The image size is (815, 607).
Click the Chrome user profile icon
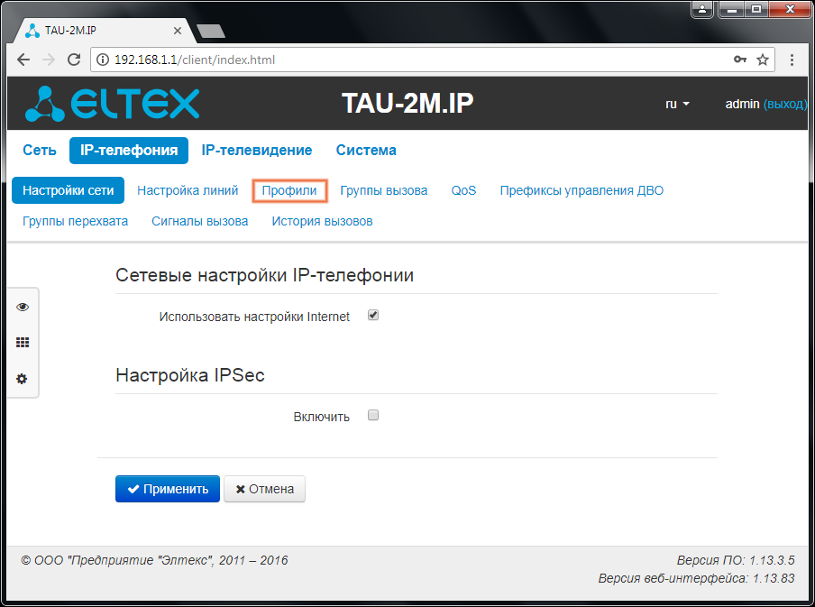pos(702,9)
